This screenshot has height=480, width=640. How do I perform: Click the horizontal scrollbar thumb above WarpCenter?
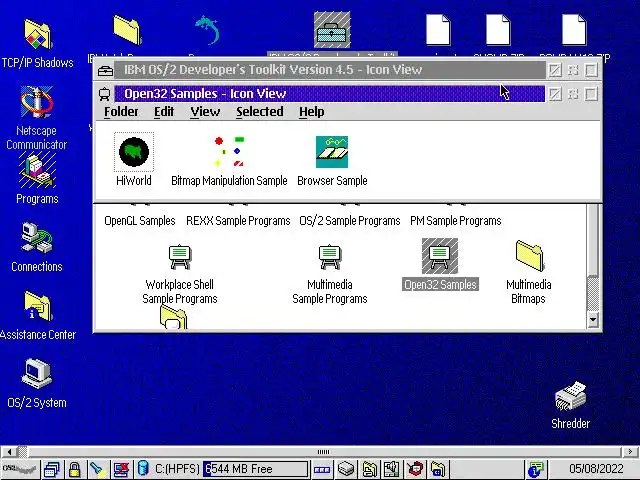coord(323,451)
